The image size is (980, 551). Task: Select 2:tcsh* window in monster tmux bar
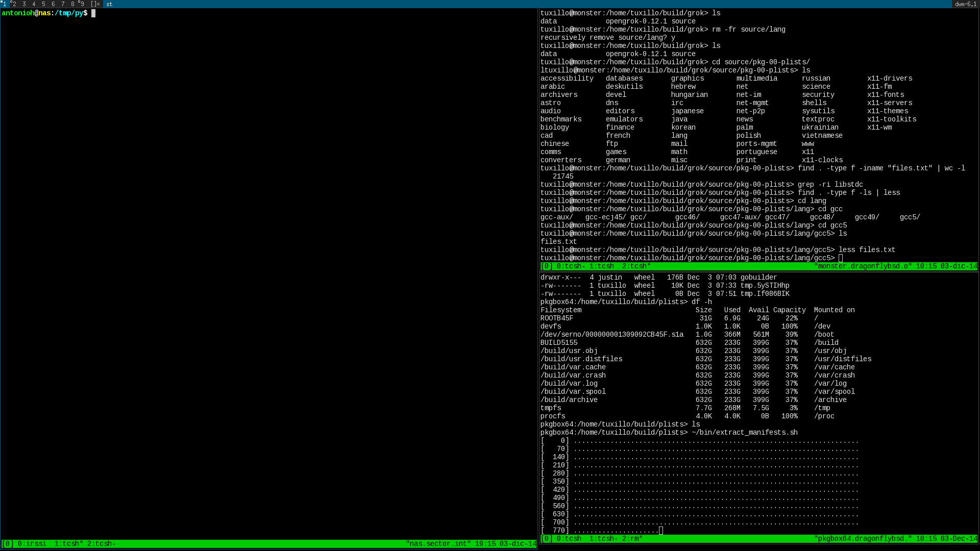point(636,266)
